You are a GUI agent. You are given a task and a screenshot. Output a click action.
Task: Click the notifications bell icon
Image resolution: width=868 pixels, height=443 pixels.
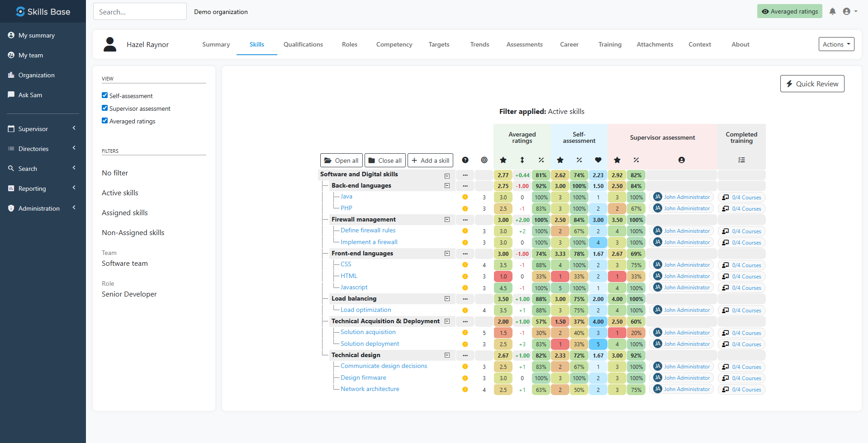click(832, 11)
